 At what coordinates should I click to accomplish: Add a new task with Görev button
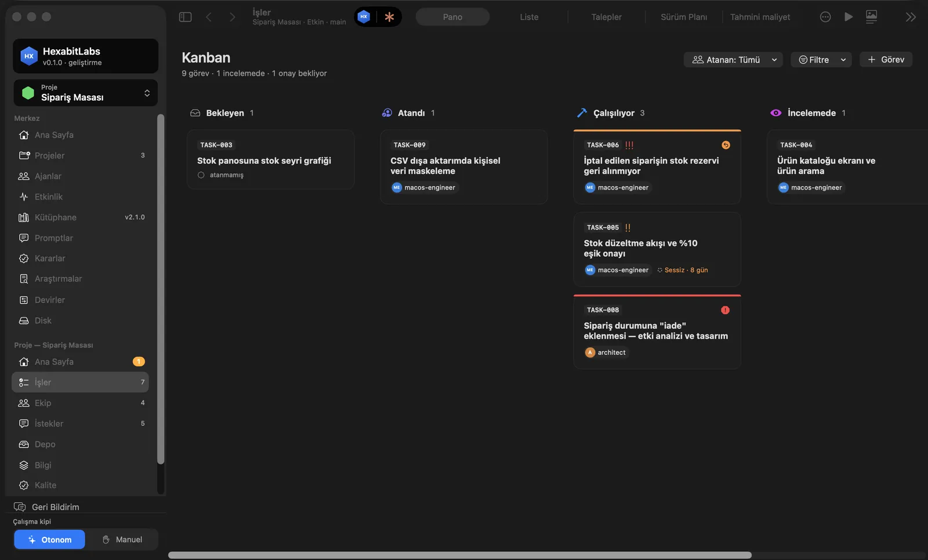[886, 60]
